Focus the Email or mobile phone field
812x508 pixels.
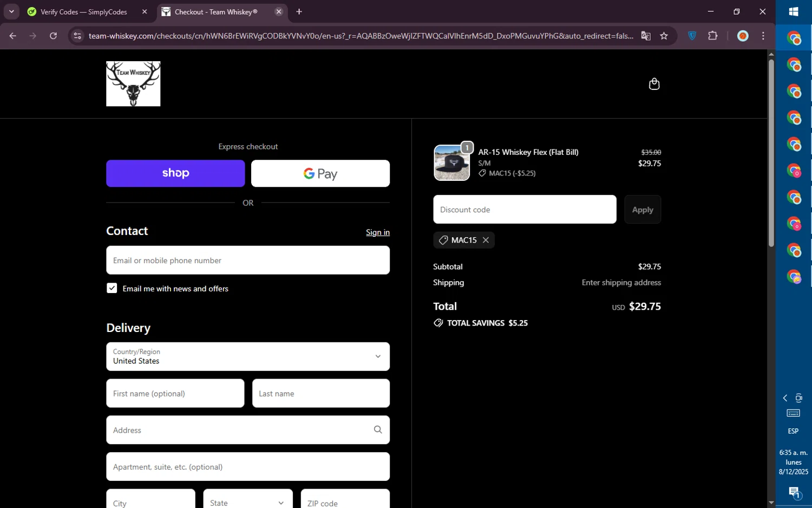pos(248,260)
